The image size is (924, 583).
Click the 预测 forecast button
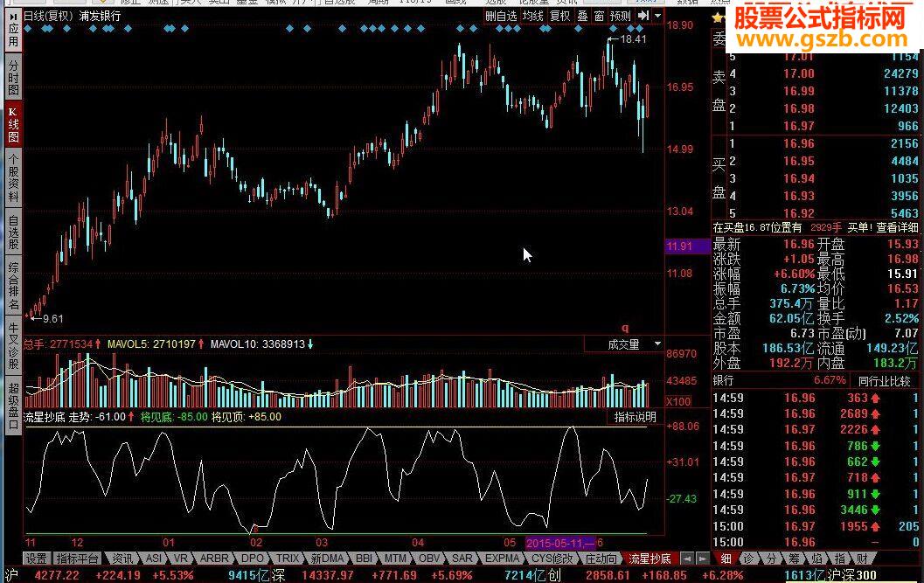point(620,17)
